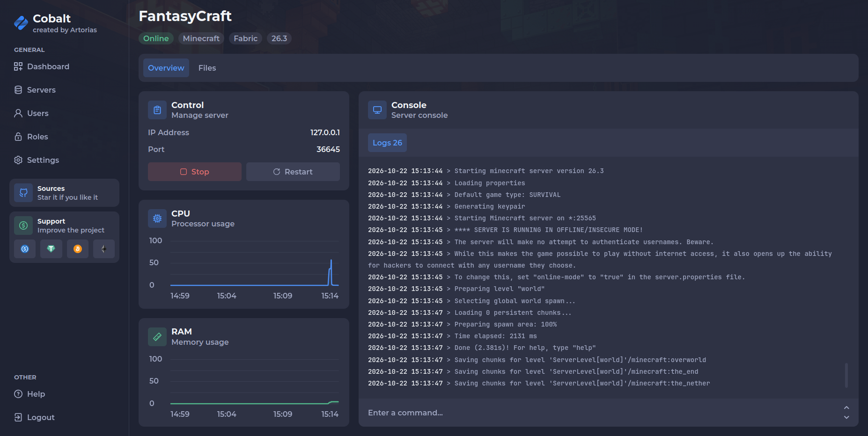The height and width of the screenshot is (436, 868).
Task: Click the OFFLINE/INSECURE MODE warning log line
Action: 505,230
